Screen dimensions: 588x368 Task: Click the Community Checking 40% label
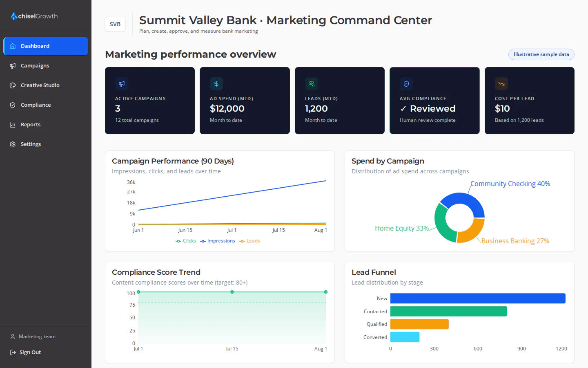[x=510, y=184]
